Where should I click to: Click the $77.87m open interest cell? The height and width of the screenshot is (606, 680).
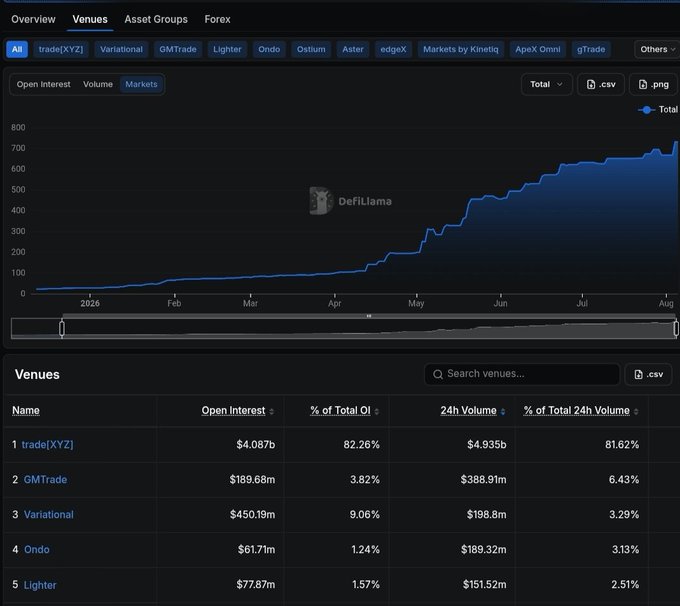pos(255,585)
